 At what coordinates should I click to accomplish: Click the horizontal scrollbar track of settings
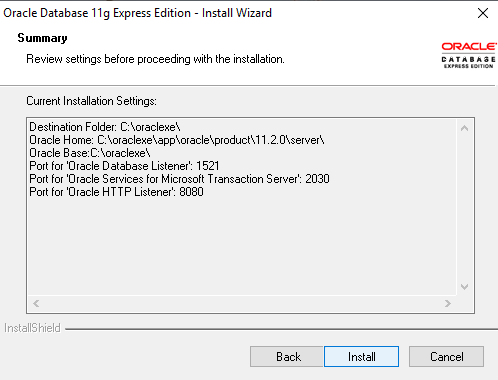[242, 303]
